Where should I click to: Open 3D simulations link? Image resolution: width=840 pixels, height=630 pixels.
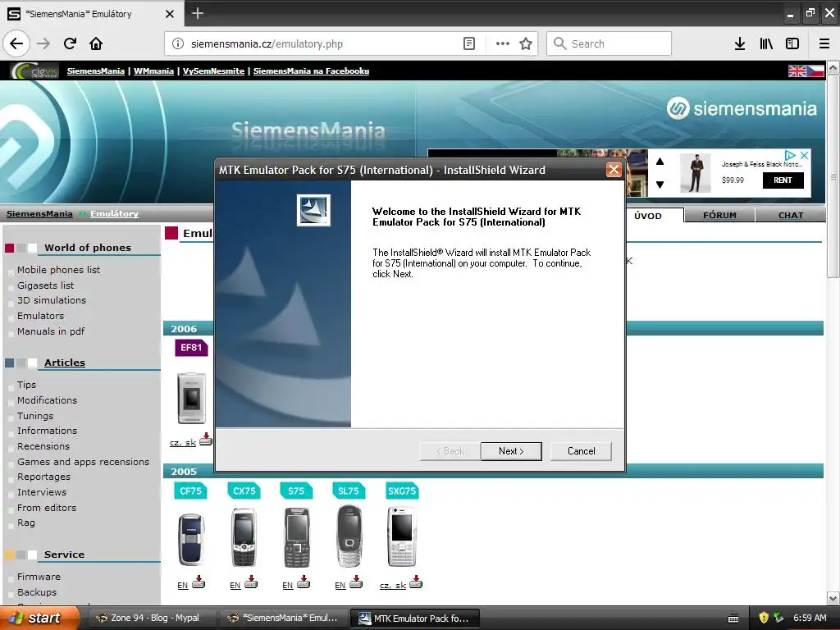click(52, 300)
